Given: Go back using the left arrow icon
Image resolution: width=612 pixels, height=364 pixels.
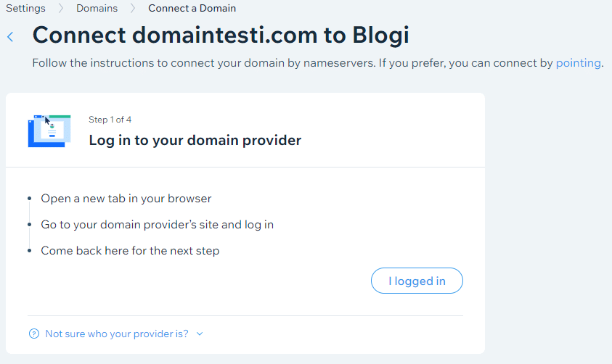Looking at the screenshot, I should [x=10, y=37].
